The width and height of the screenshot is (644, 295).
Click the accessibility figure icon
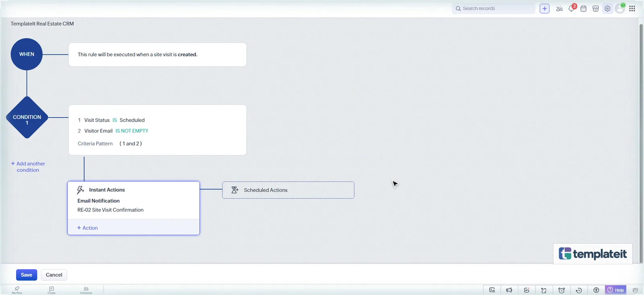tap(596, 290)
